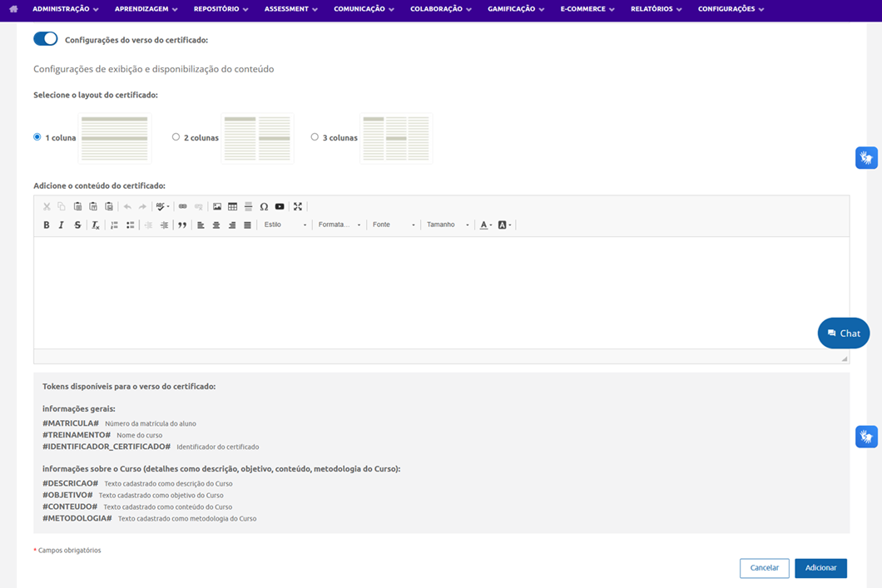The image size is (882, 588).
Task: Paste from Word icon in editor toolbar
Action: pyautogui.click(x=109, y=207)
